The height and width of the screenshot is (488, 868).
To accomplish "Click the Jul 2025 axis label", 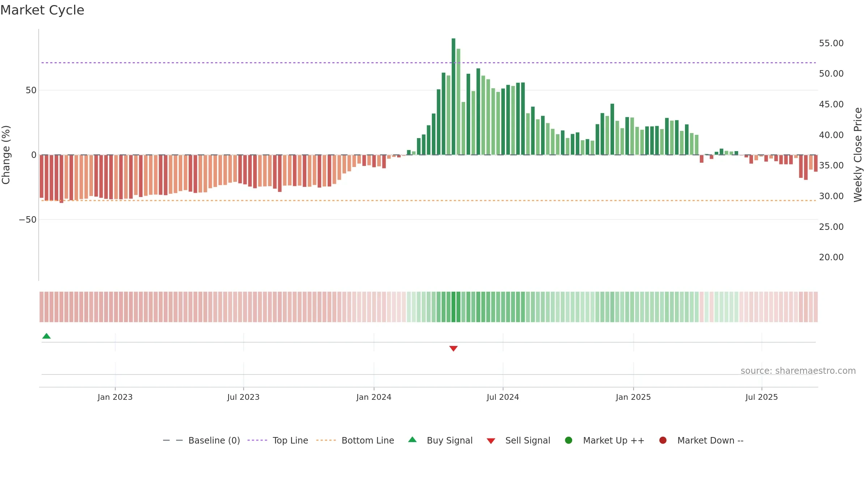I will pos(762,397).
